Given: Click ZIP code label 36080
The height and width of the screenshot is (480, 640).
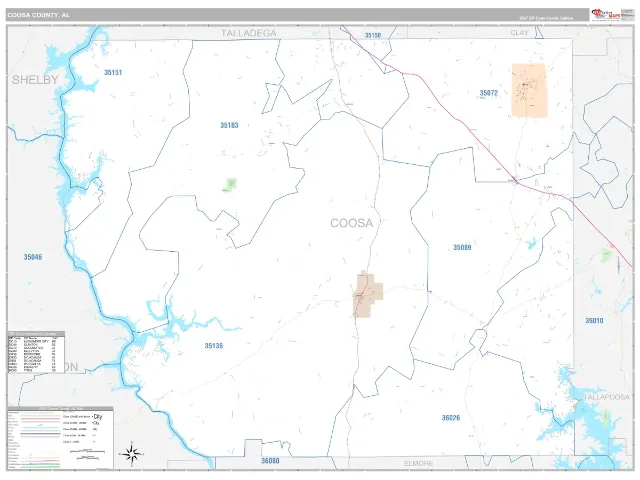Looking at the screenshot, I should (x=270, y=461).
